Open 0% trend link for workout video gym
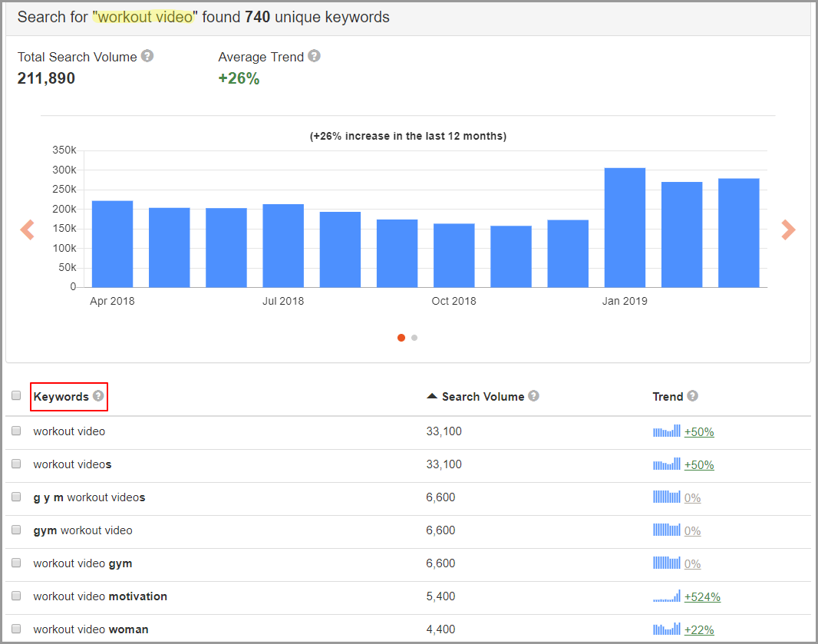Viewport: 818px width, 644px height. (x=692, y=563)
